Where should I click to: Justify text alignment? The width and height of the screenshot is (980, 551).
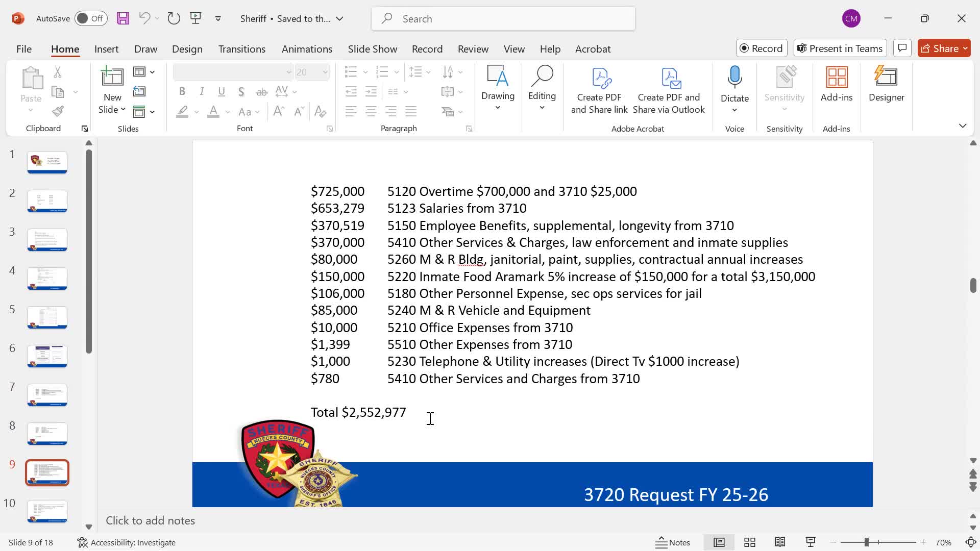tap(411, 111)
